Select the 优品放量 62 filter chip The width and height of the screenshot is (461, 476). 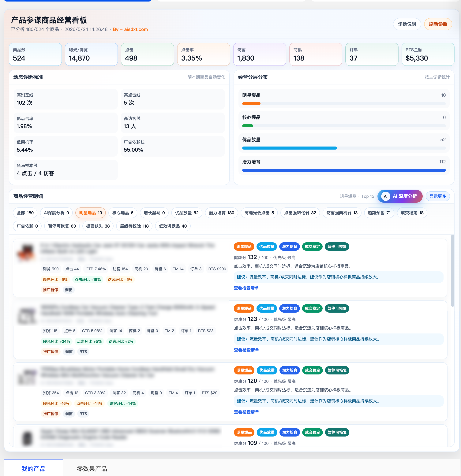[187, 213]
